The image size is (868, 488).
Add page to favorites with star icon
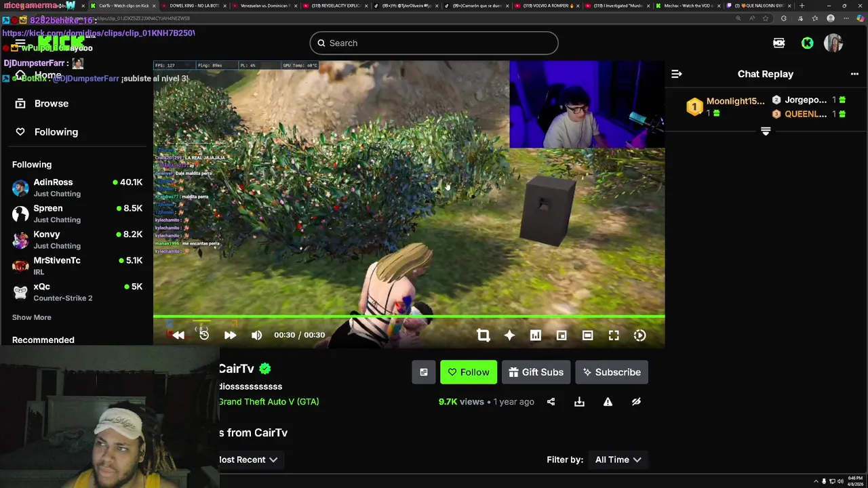tap(766, 18)
